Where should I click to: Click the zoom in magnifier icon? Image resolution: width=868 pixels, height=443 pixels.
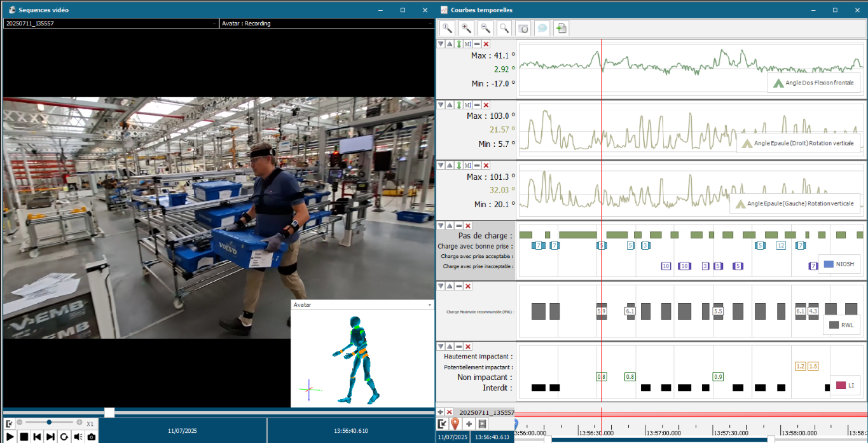[x=466, y=28]
